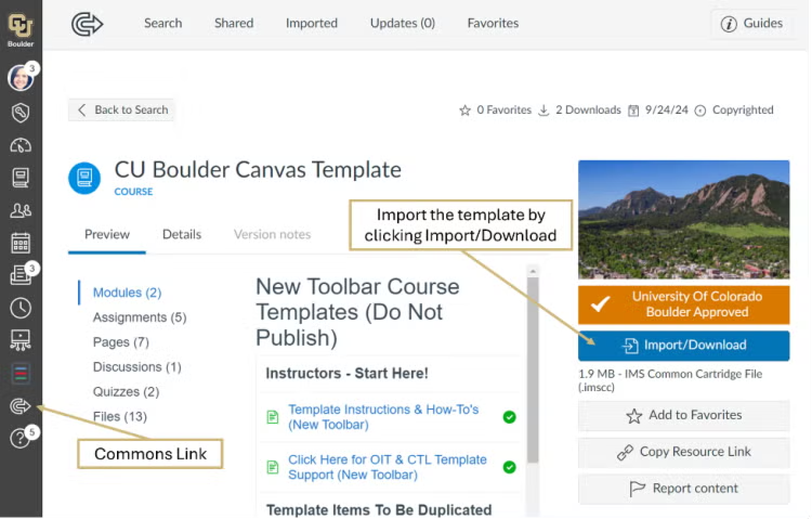Go Back to Search
The height and width of the screenshot is (519, 812).
pos(121,110)
